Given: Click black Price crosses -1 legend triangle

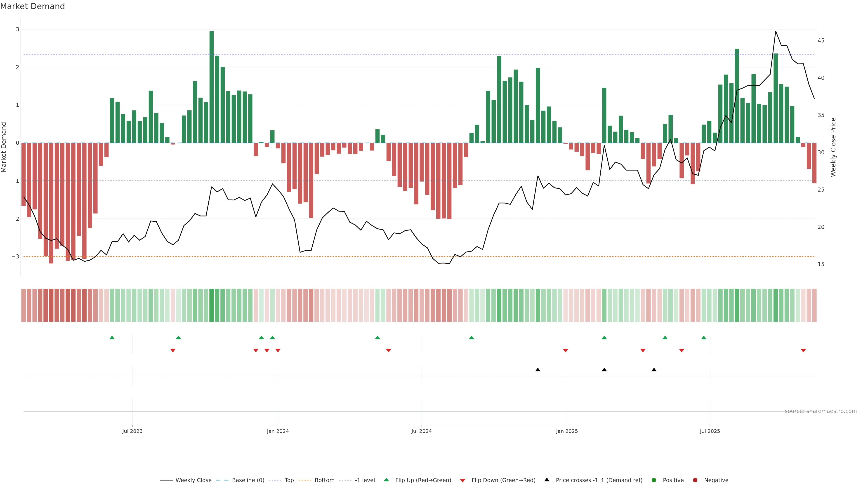Looking at the screenshot, I should click(x=547, y=480).
